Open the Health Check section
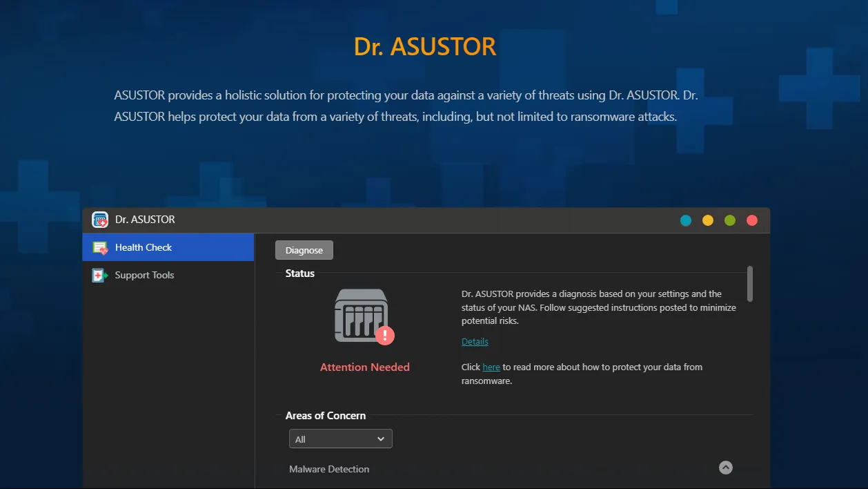 point(168,247)
